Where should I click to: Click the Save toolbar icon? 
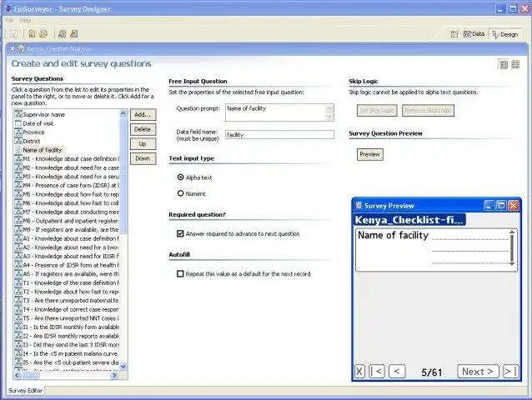[x=13, y=34]
